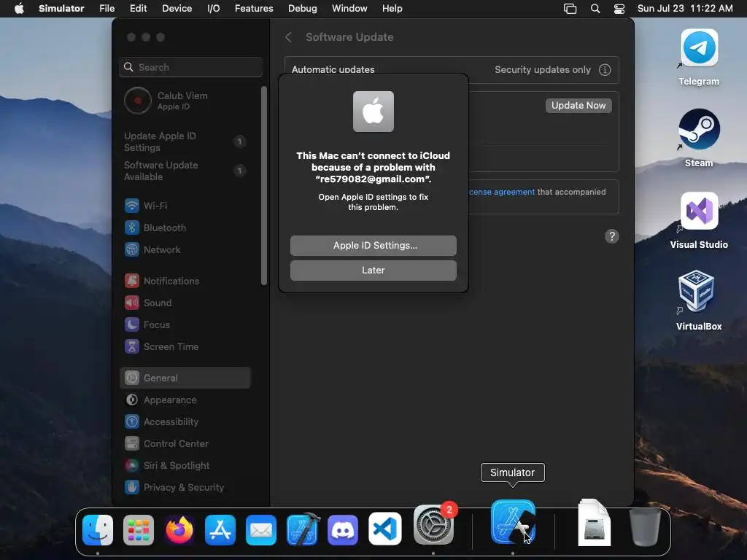The image size is (747, 560).
Task: Open Finder from the Dock
Action: 98,529
